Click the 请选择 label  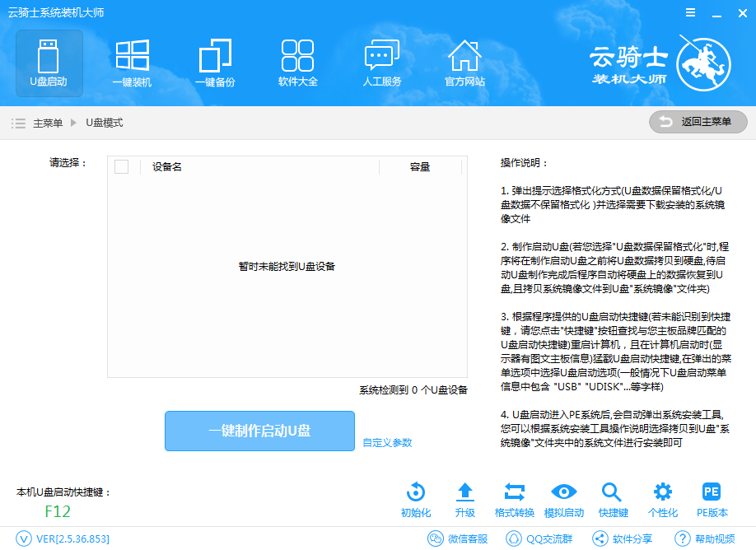point(68,163)
